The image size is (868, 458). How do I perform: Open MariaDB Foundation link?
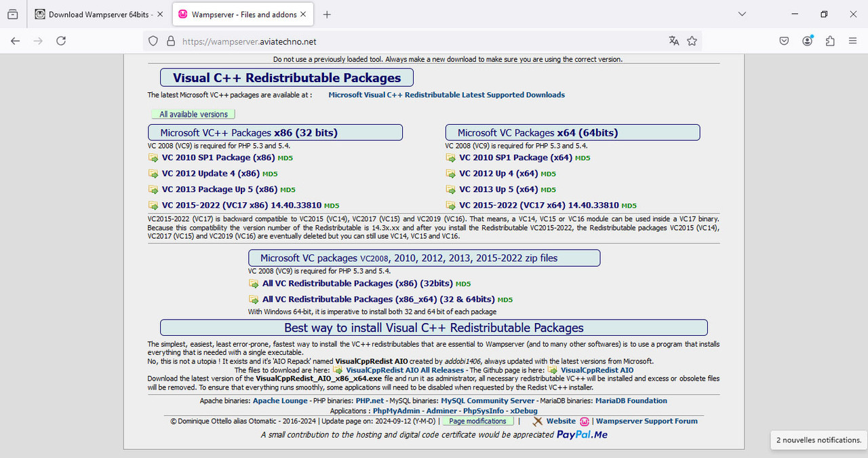coord(631,401)
